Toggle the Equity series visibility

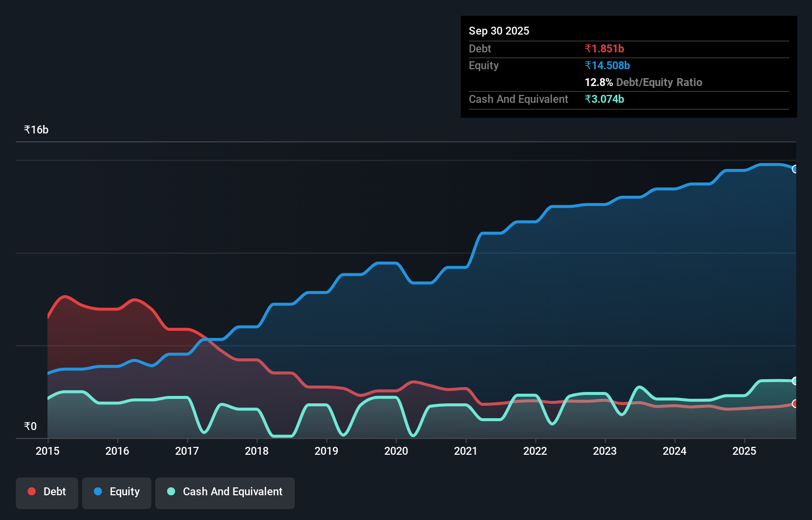[116, 492]
